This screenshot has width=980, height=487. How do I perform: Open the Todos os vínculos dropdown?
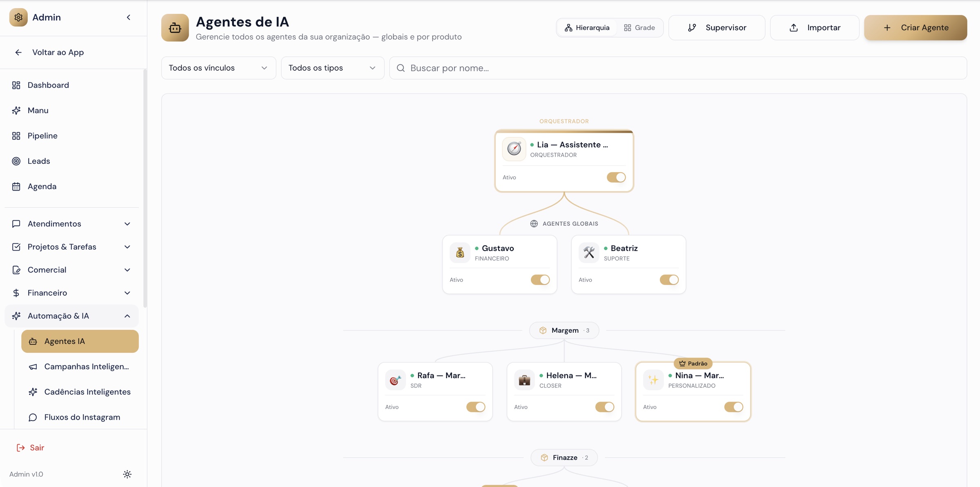218,68
